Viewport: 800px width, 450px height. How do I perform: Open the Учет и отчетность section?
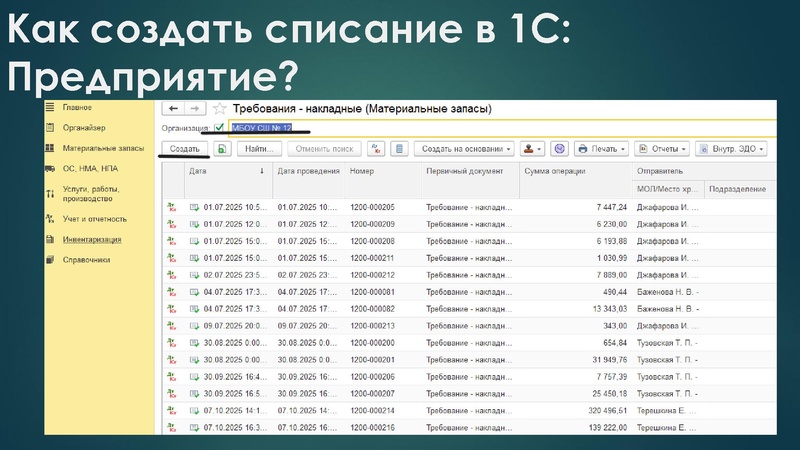point(94,219)
